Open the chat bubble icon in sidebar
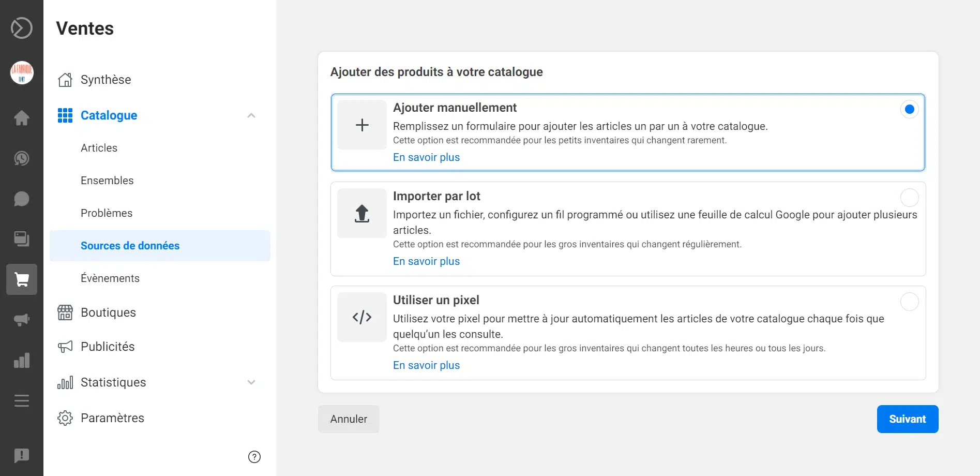Screen dimensions: 980x476 tap(21, 199)
